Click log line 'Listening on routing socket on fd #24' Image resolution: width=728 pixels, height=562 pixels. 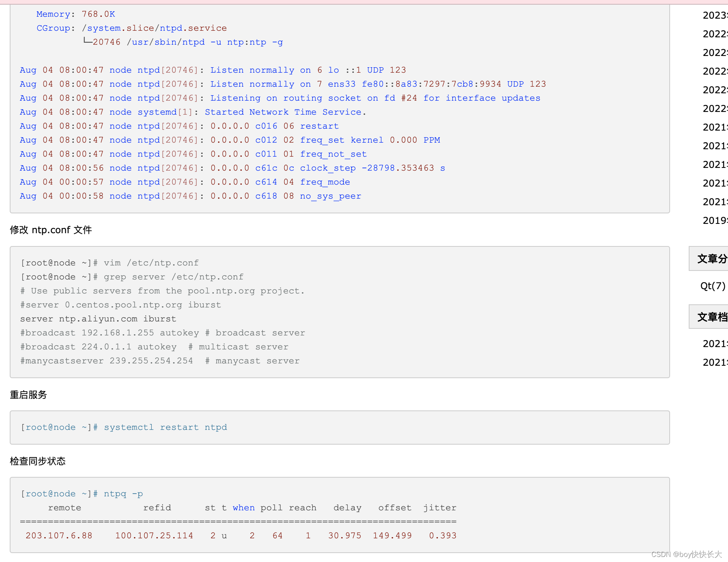pyautogui.click(x=280, y=98)
